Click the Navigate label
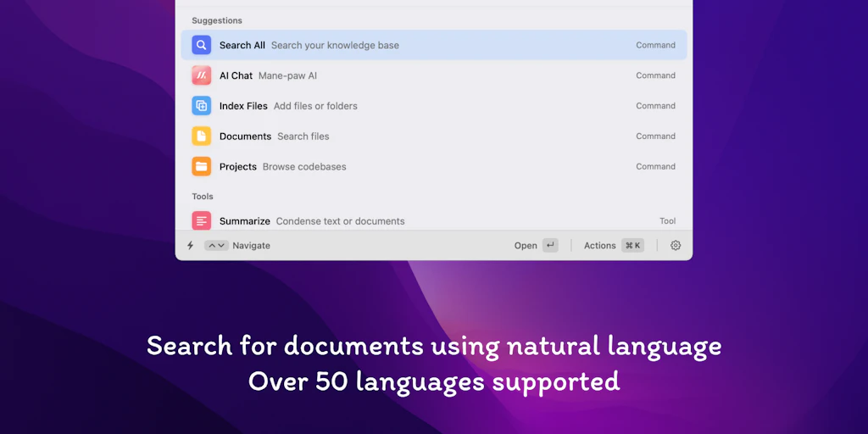 point(251,245)
